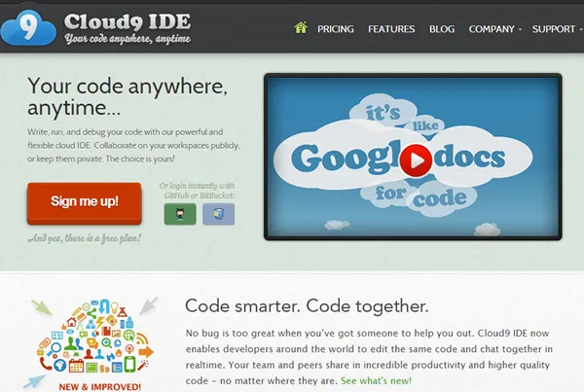
Task: Log in with the GitHub icon button
Action: 180,214
